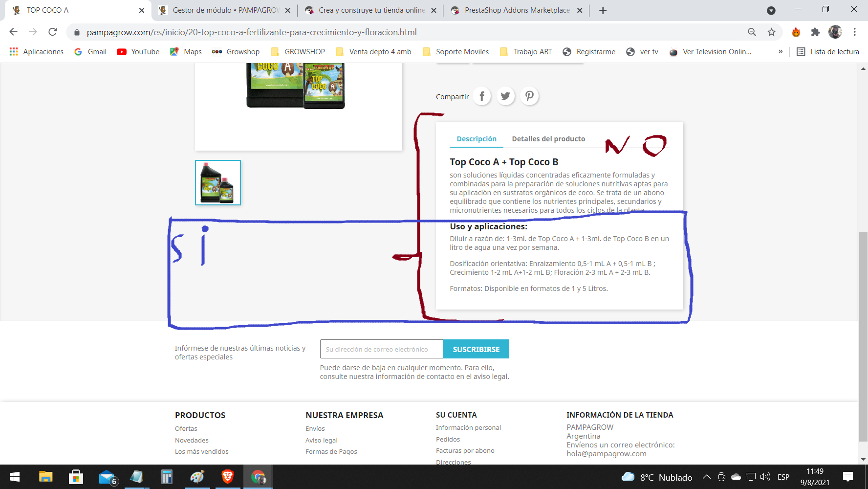The width and height of the screenshot is (868, 489).
Task: Click the browser address bar URL
Action: 252,32
